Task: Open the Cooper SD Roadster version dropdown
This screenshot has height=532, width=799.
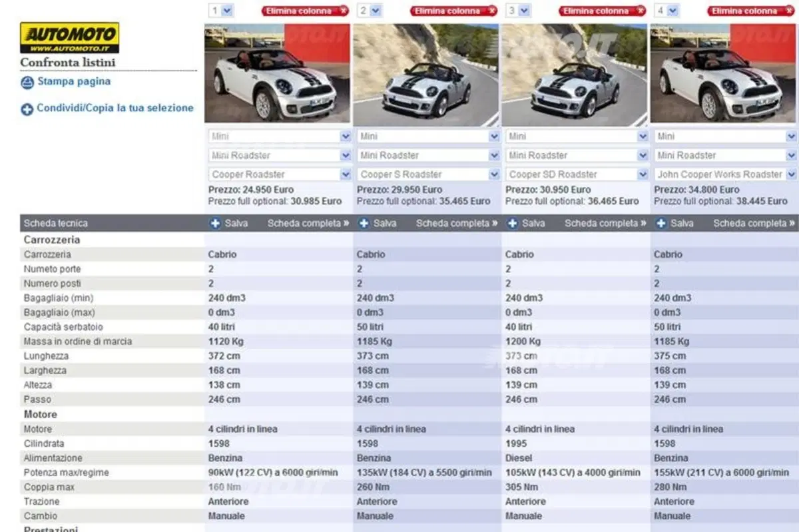Action: pyautogui.click(x=577, y=174)
